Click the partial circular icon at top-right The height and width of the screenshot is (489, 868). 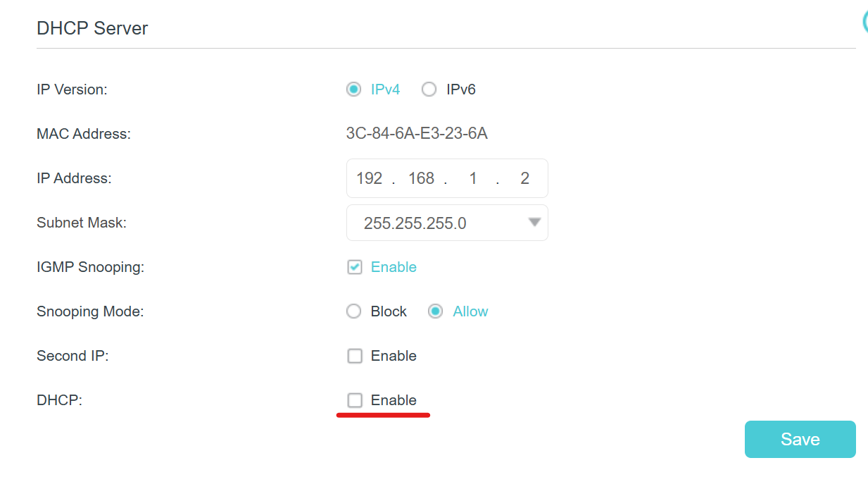(864, 23)
